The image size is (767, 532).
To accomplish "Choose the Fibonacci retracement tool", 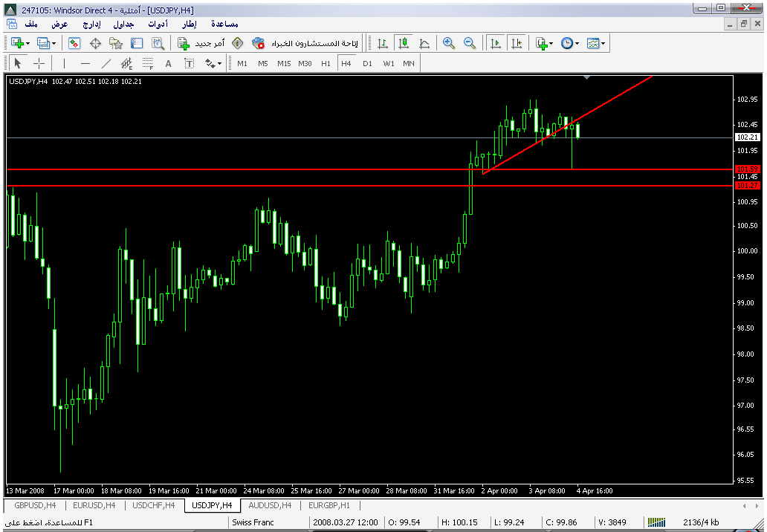I will coord(148,63).
